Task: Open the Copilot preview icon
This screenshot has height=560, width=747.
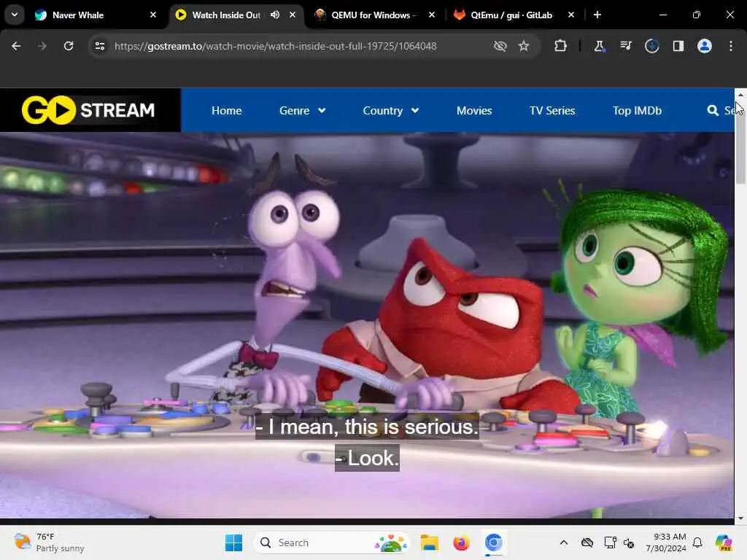Action: [724, 542]
